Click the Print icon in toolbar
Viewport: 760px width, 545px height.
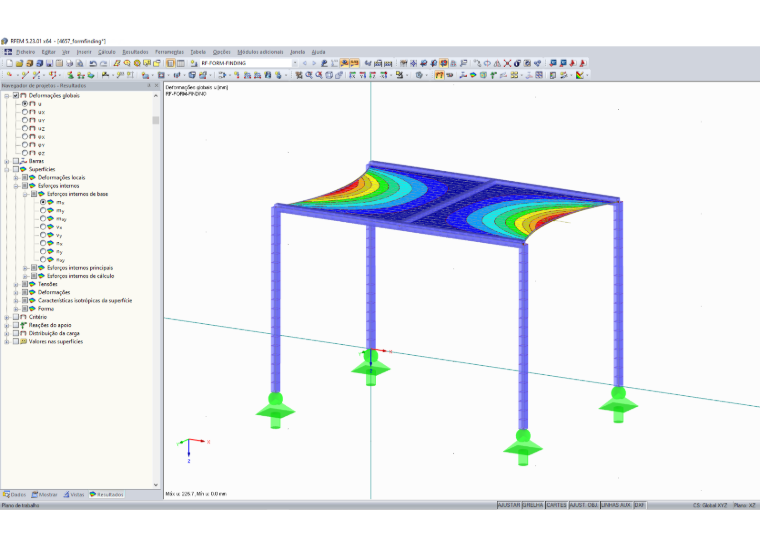point(69,63)
